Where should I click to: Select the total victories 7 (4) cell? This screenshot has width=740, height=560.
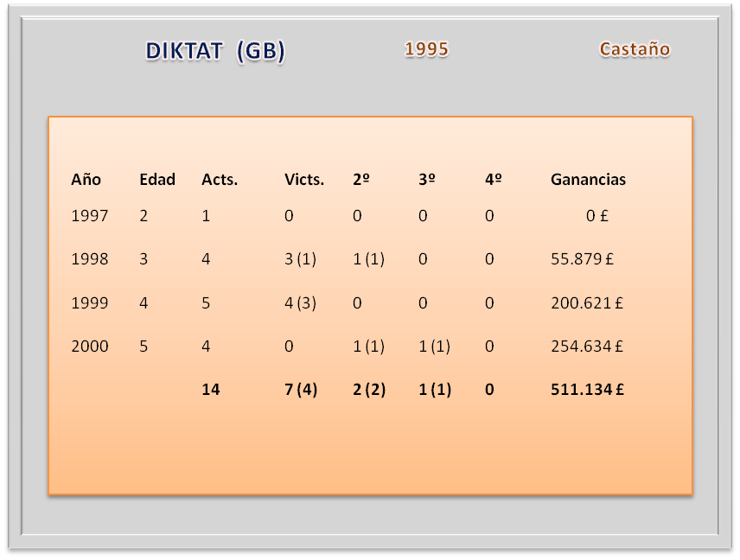click(x=303, y=390)
